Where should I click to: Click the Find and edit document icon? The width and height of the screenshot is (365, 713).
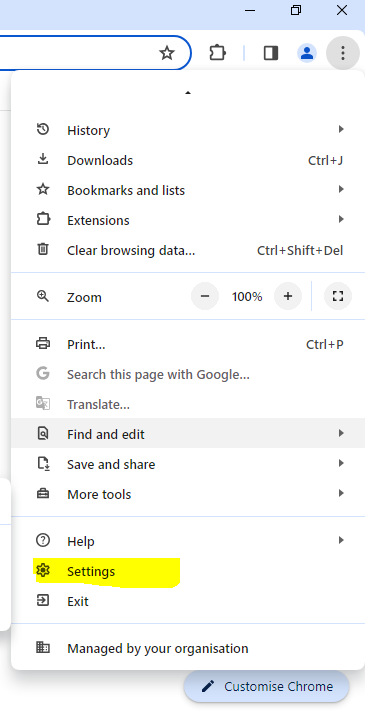[x=43, y=433]
